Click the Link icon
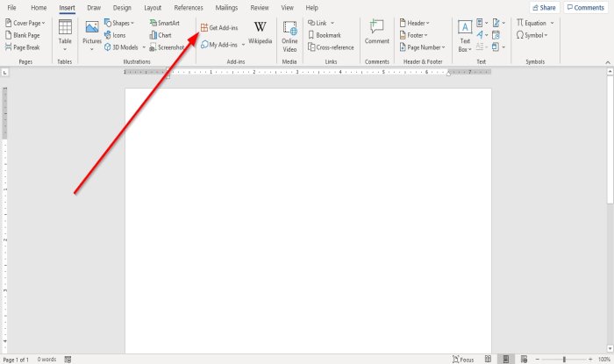 click(x=311, y=23)
